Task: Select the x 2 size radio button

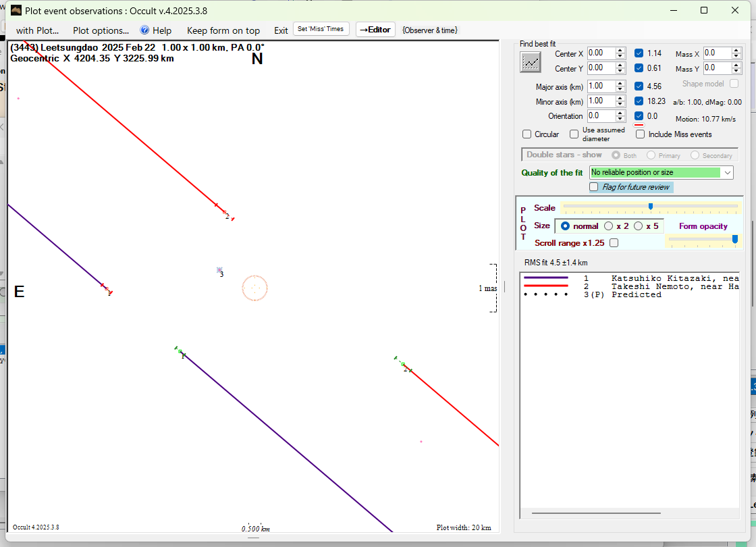Action: click(x=608, y=226)
